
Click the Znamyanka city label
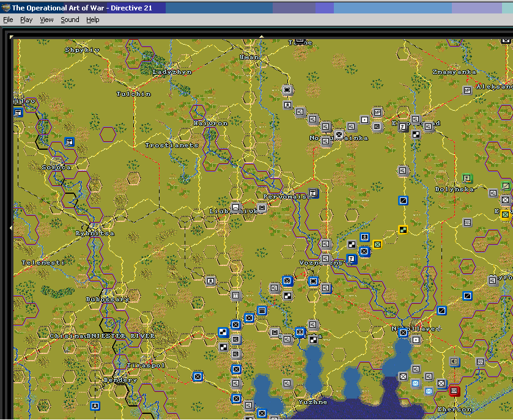(x=454, y=72)
